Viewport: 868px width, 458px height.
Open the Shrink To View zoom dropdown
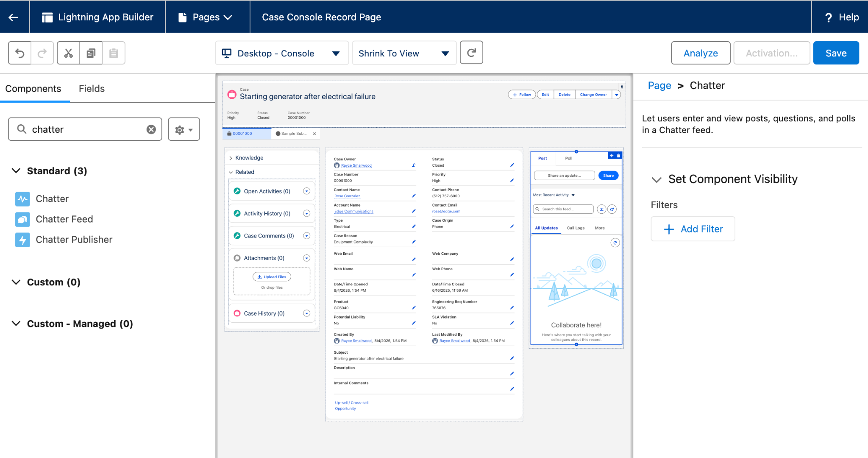[404, 53]
